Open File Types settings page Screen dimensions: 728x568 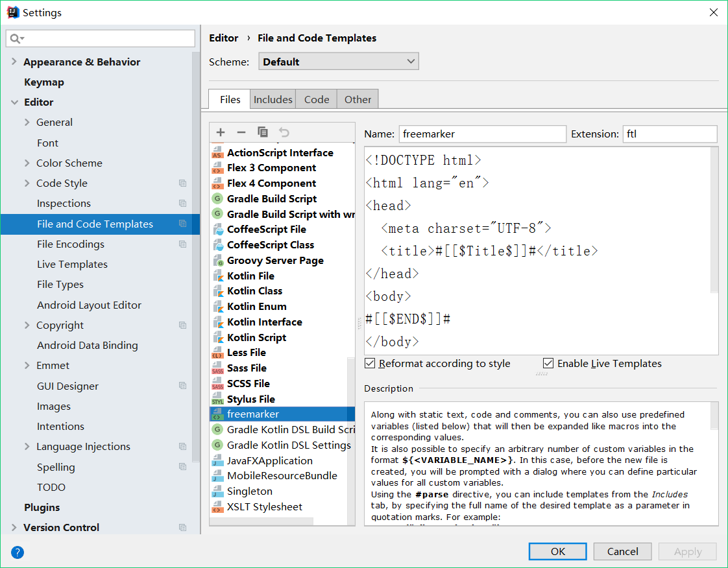click(60, 285)
